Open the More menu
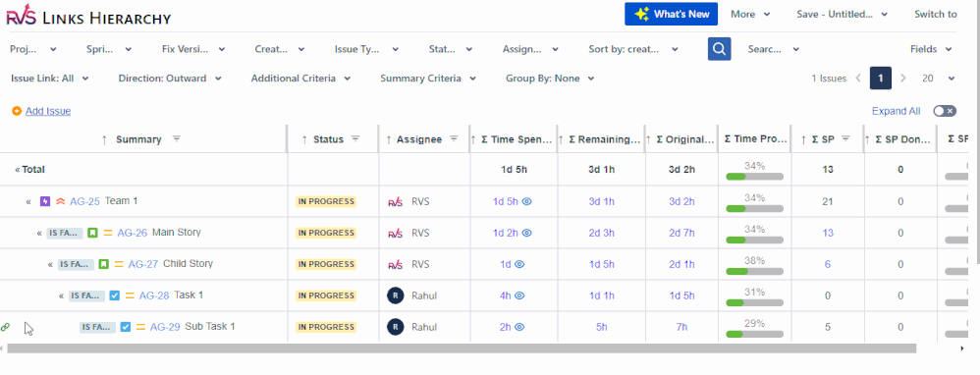 coord(750,14)
